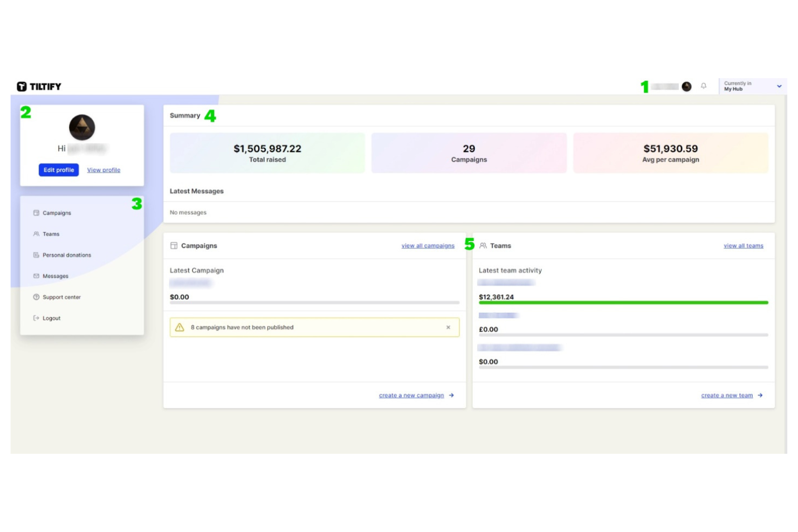Click the Teams people icon in sidebar

(36, 234)
